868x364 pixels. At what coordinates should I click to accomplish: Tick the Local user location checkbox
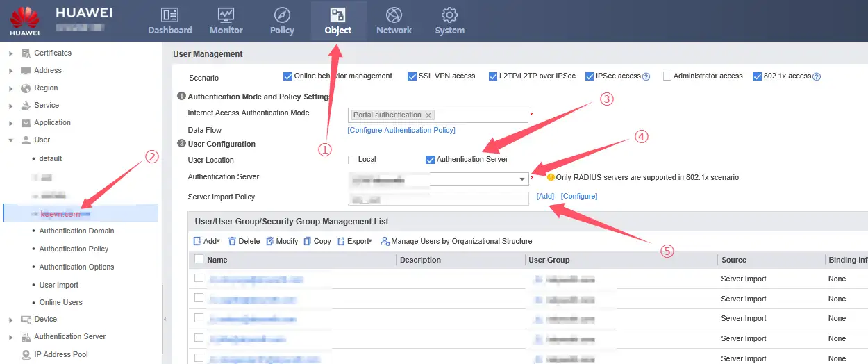pos(352,160)
